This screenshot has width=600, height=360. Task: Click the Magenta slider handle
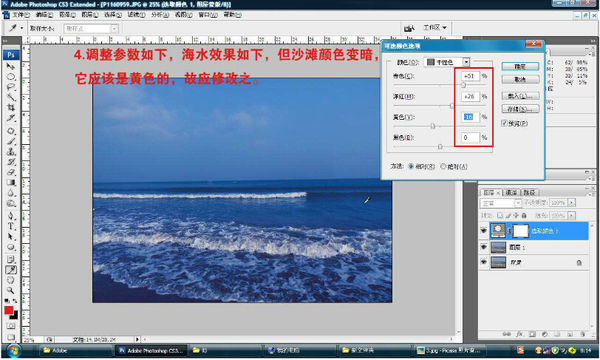click(x=452, y=106)
